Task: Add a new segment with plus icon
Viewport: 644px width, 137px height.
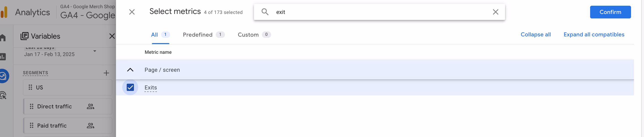Action: [106, 73]
